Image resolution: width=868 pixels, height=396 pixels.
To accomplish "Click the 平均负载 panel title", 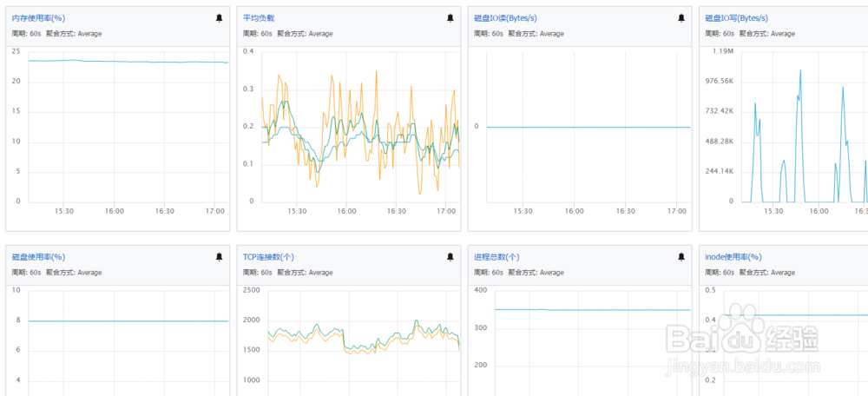I will click(257, 17).
